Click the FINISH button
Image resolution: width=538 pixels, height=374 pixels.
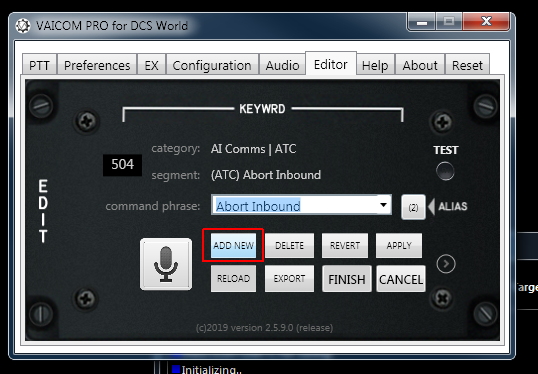(x=347, y=279)
